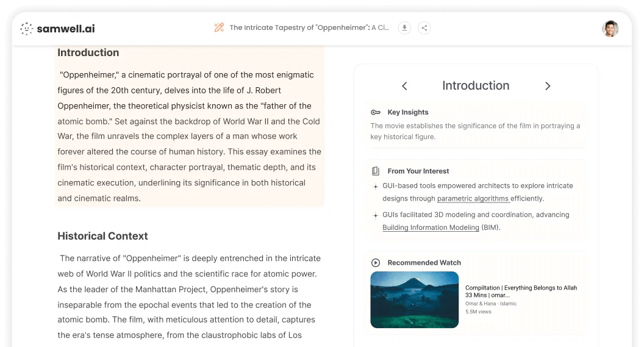The image size is (644, 347).
Task: Open video title "Everything Belongs to Allah"
Action: tap(521, 292)
